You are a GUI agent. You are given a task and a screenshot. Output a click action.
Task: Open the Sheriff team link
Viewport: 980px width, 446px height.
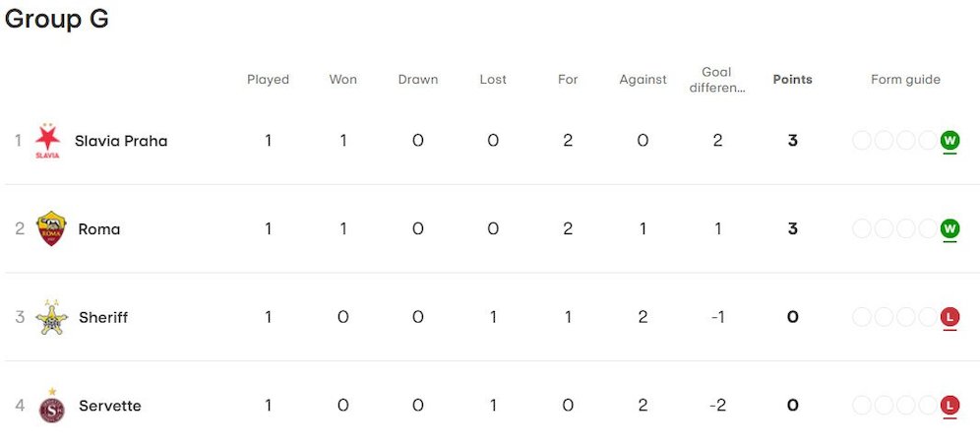(x=103, y=318)
